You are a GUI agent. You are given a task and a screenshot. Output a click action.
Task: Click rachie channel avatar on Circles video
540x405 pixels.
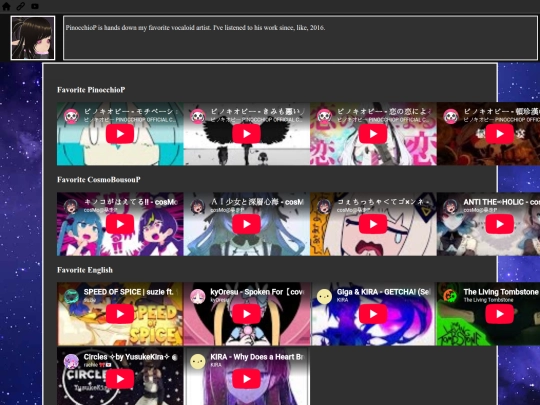pyautogui.click(x=71, y=361)
